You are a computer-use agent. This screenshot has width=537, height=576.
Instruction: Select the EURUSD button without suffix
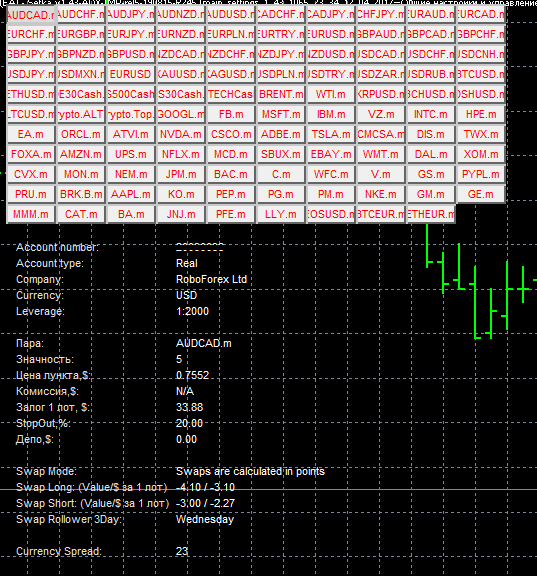click(x=131, y=75)
